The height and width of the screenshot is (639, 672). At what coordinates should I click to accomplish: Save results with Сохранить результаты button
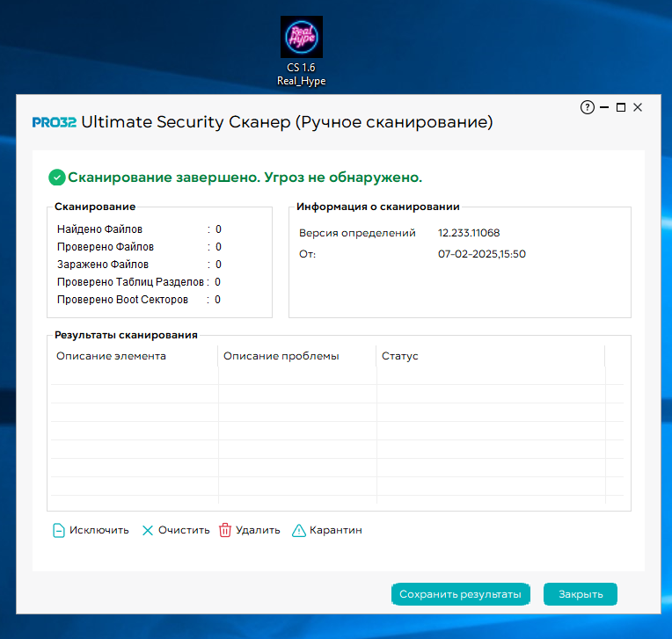click(x=460, y=594)
